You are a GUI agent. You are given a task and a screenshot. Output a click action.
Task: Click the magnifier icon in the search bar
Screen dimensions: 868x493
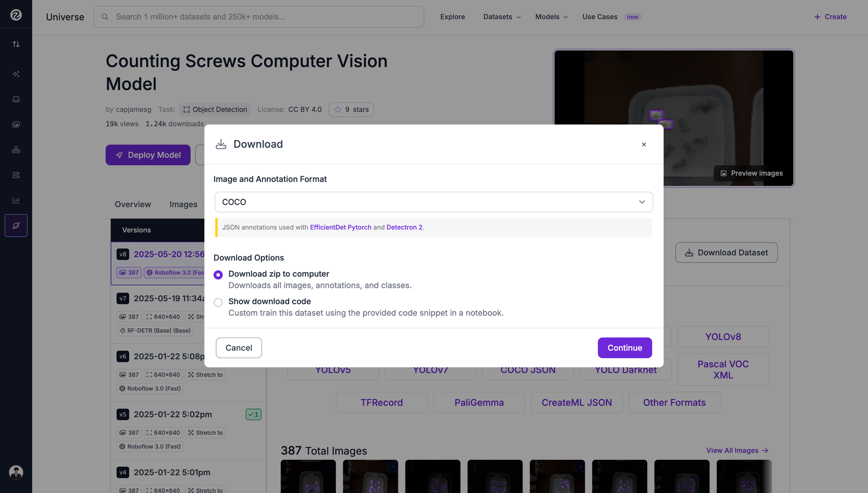point(105,17)
